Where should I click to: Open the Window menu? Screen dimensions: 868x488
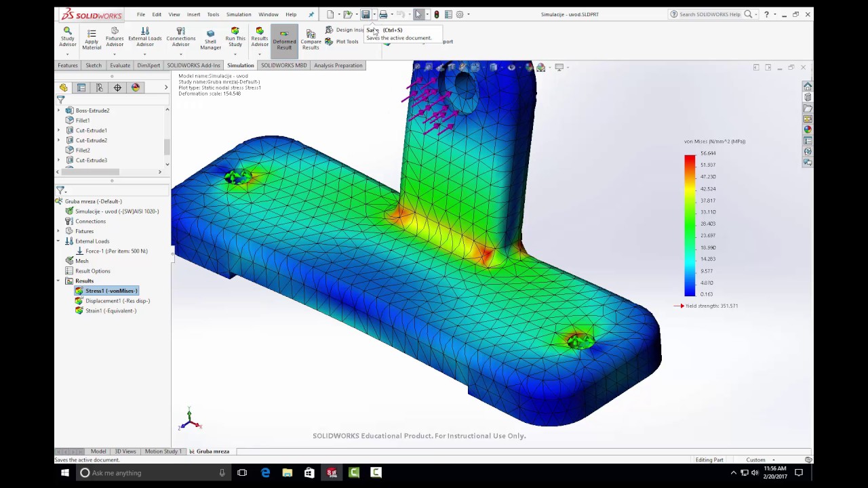click(269, 14)
